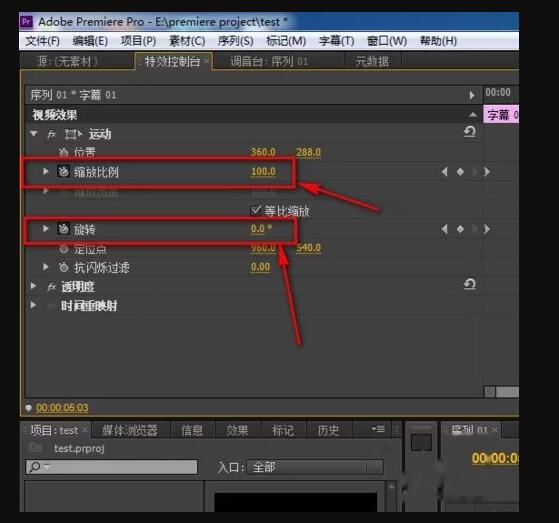Screen dimensions: 559x523
Task: Click the 抗闪烁过滤 value 0.00
Action: [260, 267]
